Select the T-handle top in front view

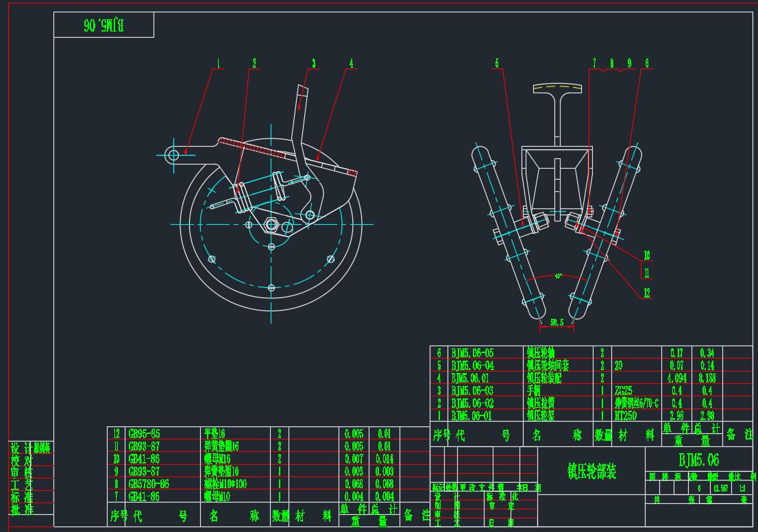pyautogui.click(x=557, y=87)
